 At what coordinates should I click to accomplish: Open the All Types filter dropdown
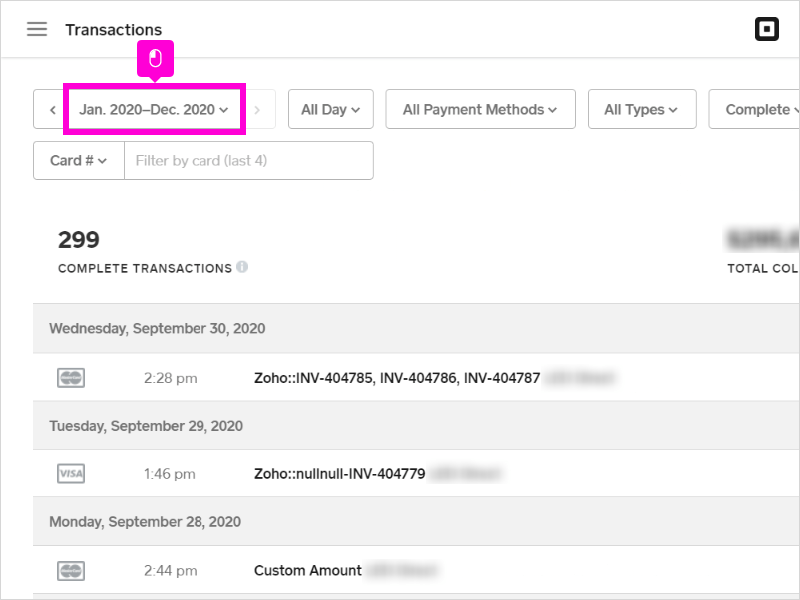[642, 109]
